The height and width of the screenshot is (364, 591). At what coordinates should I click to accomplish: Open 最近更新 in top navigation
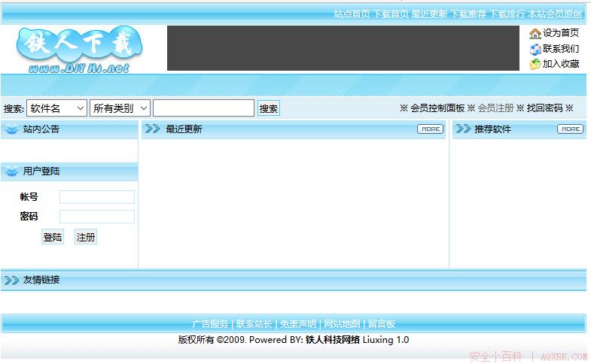(429, 14)
